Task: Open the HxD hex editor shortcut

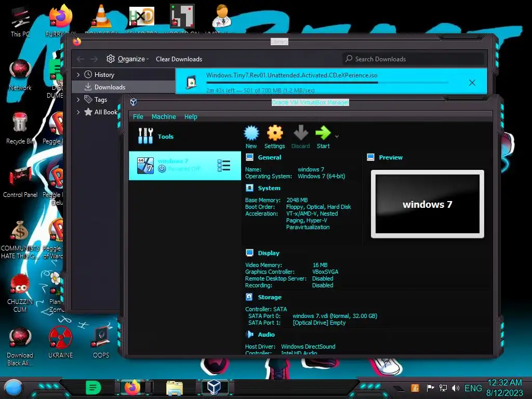Action: click(141, 16)
